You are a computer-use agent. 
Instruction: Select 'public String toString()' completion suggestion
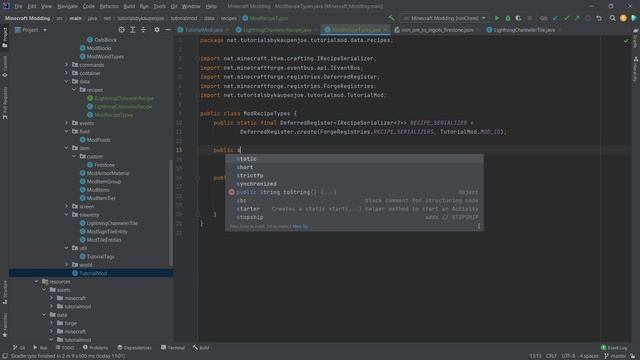click(354, 192)
